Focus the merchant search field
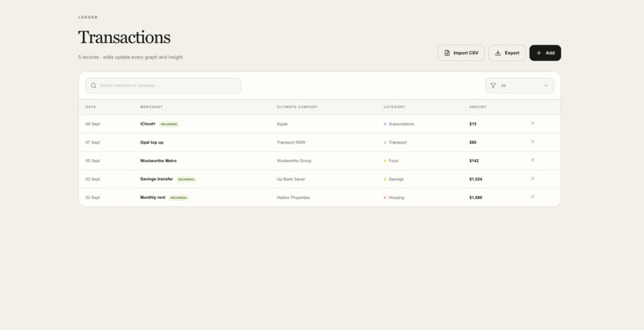Image resolution: width=644 pixels, height=330 pixels. pos(163,85)
